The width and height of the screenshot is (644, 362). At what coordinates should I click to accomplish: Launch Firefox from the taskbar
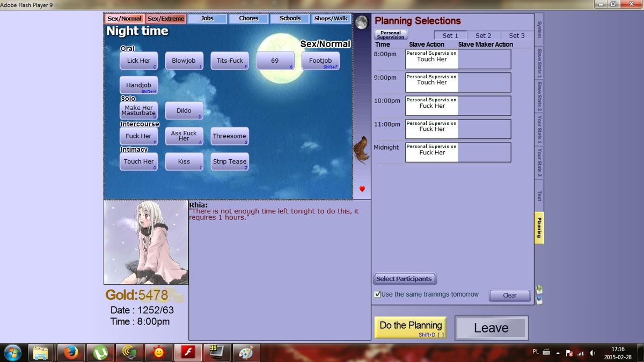71,352
